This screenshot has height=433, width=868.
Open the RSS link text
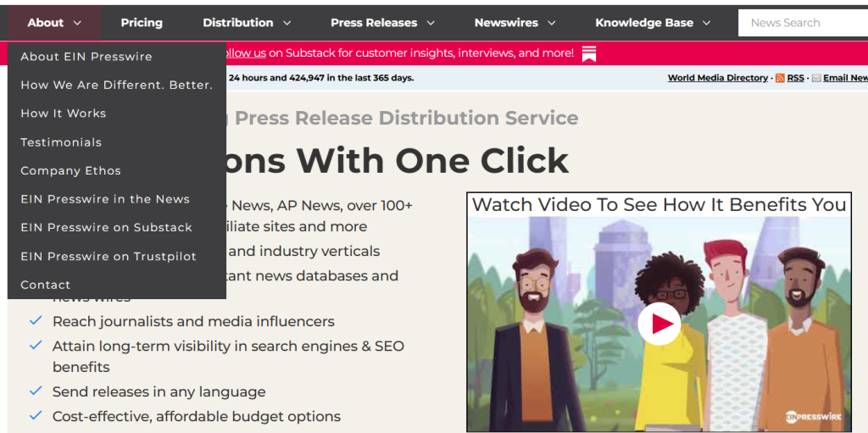(x=795, y=78)
